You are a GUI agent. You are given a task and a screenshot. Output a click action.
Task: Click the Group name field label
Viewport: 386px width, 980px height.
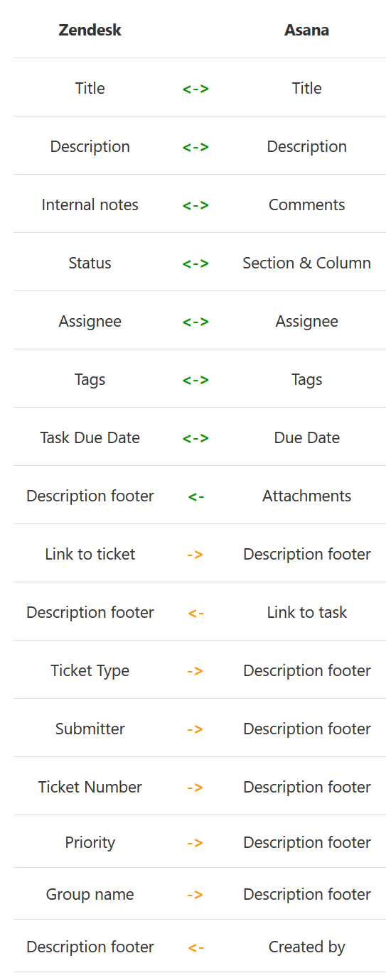[90, 894]
